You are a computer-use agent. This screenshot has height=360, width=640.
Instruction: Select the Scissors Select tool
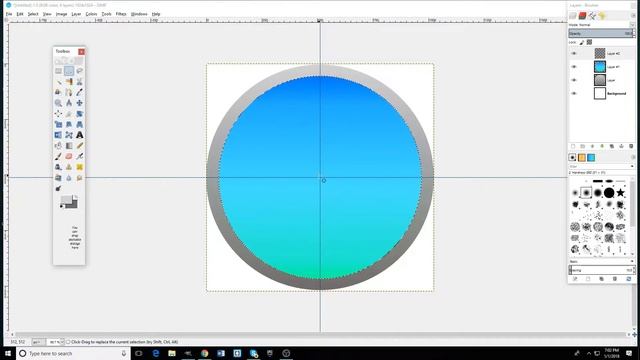[x=80, y=82]
